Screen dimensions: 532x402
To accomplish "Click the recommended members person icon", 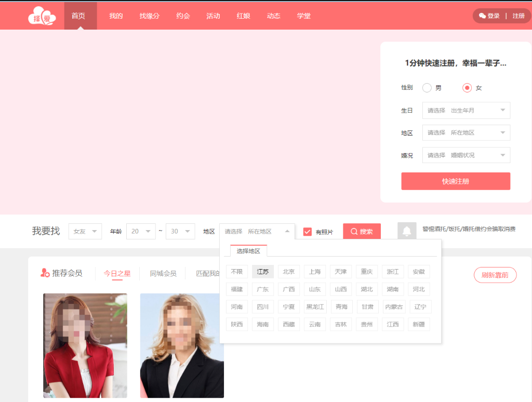I will (x=45, y=273).
